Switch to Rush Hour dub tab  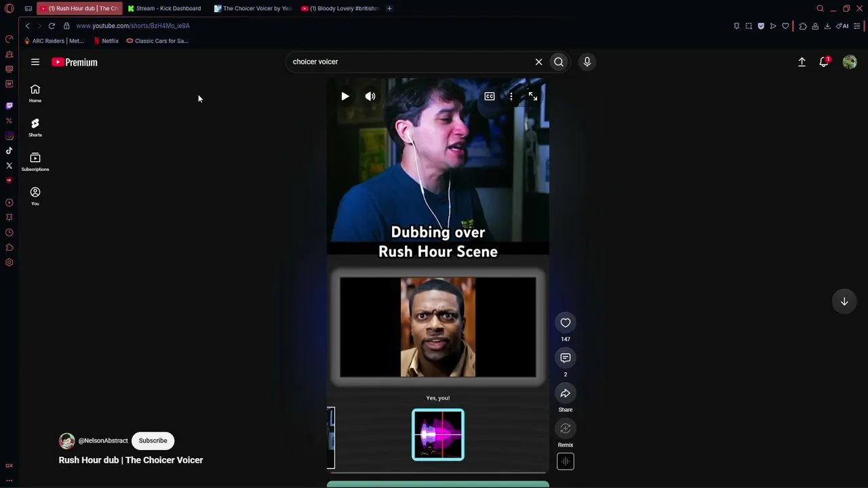pos(79,9)
